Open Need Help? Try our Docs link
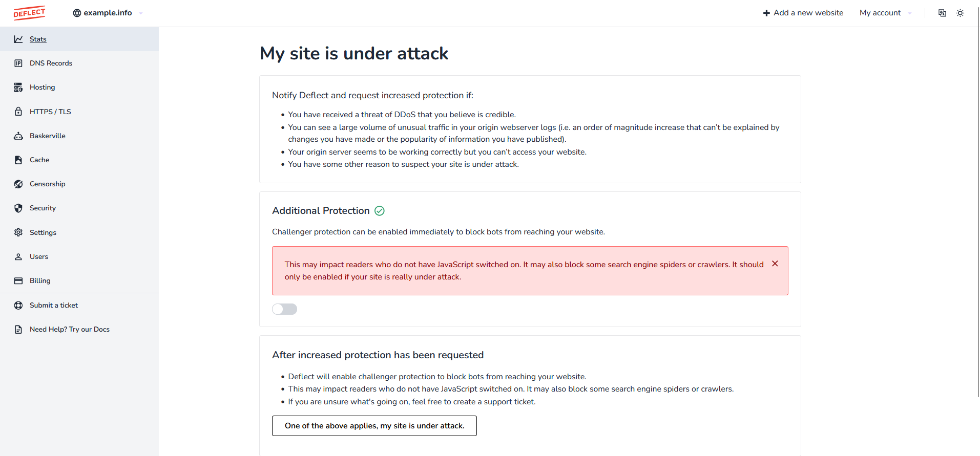This screenshot has height=456, width=980. 70,330
